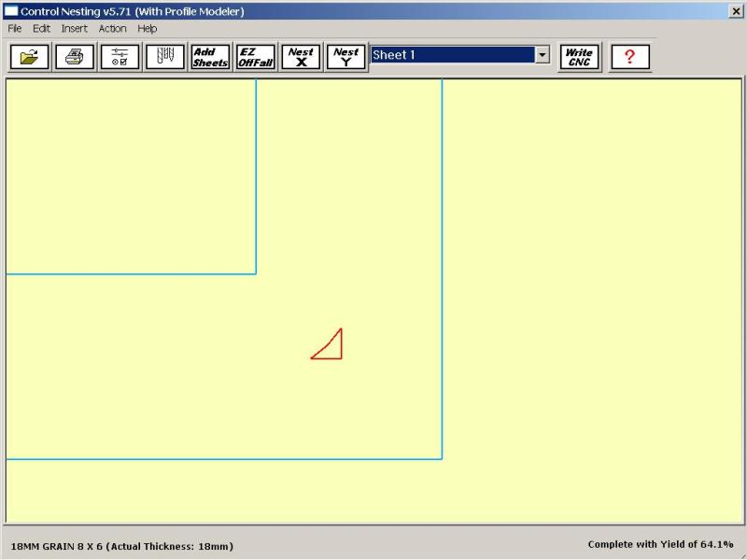The height and width of the screenshot is (560, 747).
Task: Select the red triangular part on the sheet
Action: coord(332,349)
